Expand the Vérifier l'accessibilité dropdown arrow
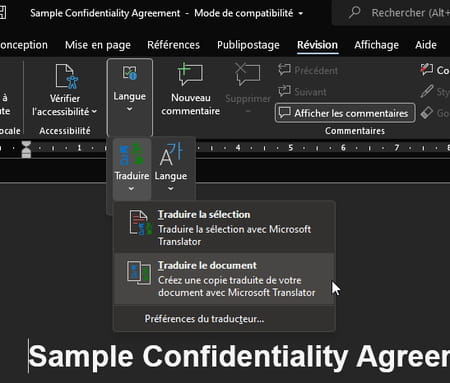Screen dimensions: 450x383 (94, 111)
